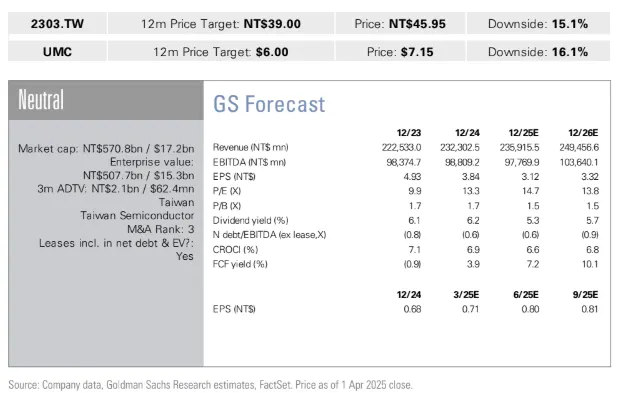Select the UMC ticker cell
The height and width of the screenshot is (394, 619).
click(57, 52)
